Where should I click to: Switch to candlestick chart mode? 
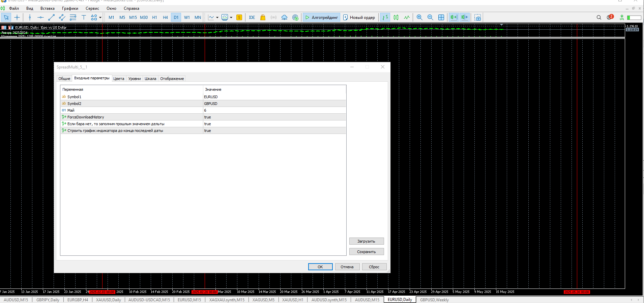(x=396, y=18)
